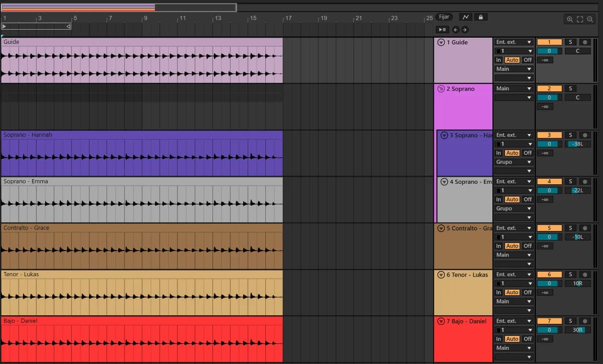This screenshot has width=603, height=364.
Task: Set Guide track monitoring to Off
Action: coord(527,60)
